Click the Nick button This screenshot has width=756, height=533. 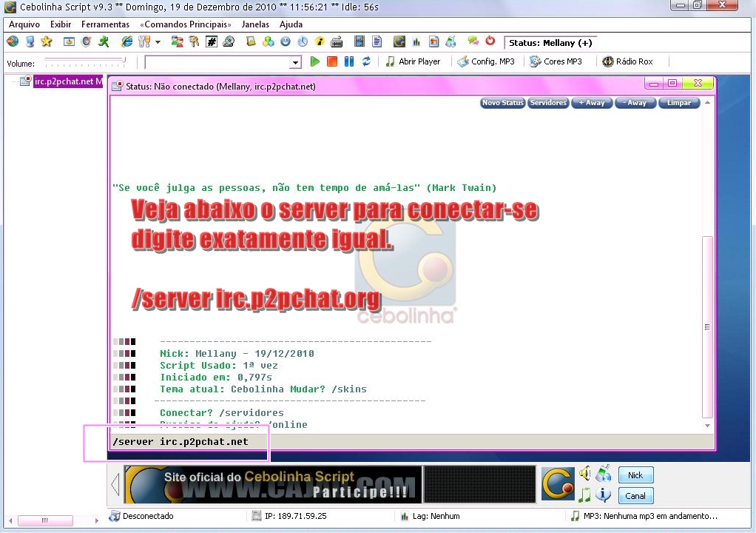tap(635, 475)
